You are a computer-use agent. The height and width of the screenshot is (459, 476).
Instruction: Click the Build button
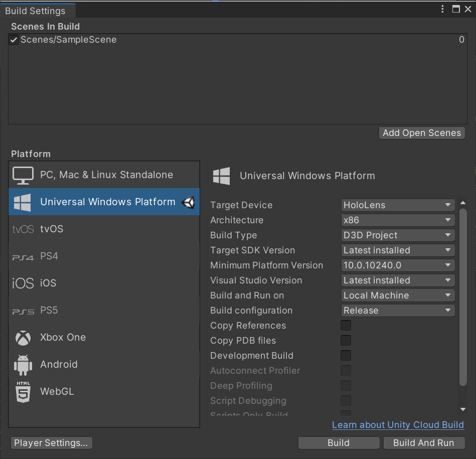tap(339, 443)
